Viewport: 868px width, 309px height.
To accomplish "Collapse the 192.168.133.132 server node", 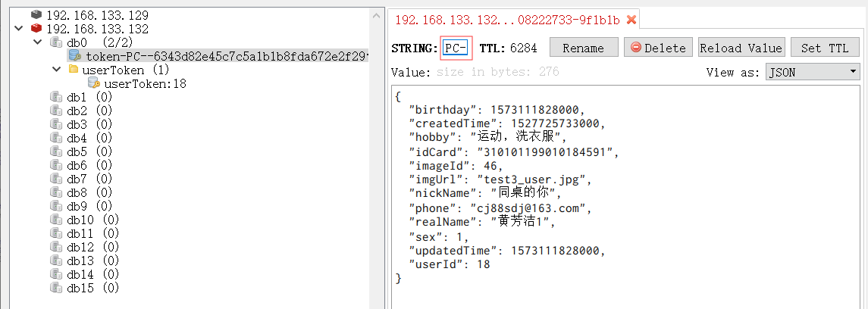I will [20, 28].
